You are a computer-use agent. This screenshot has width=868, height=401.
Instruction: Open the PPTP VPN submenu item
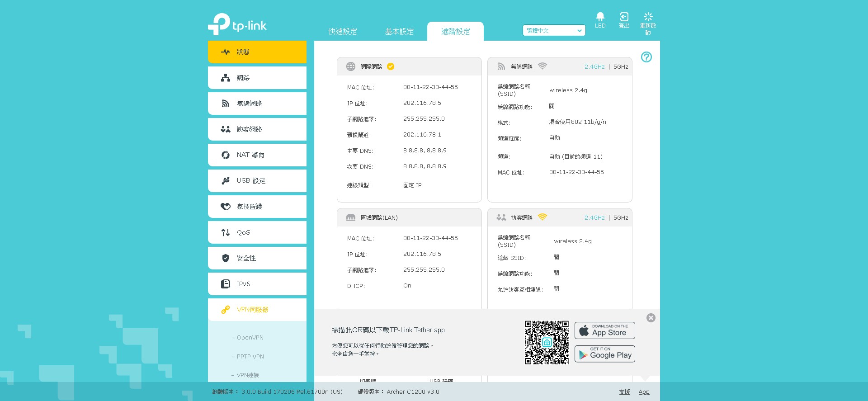(250, 357)
